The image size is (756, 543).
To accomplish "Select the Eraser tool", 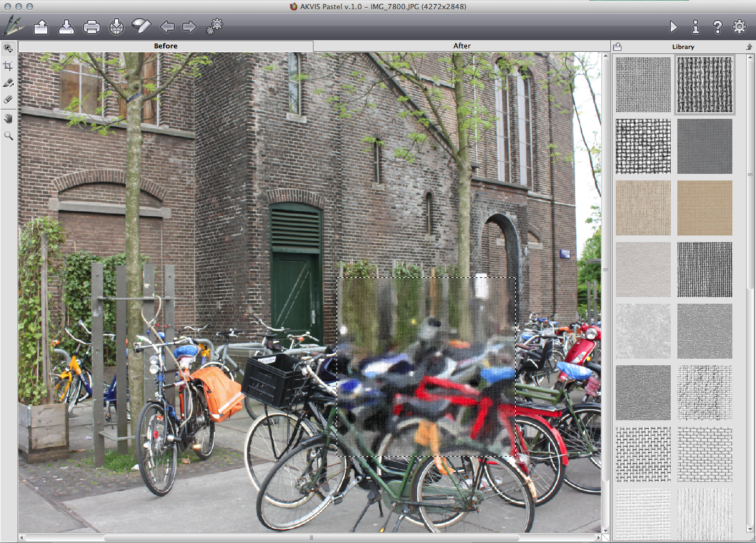I will click(8, 100).
